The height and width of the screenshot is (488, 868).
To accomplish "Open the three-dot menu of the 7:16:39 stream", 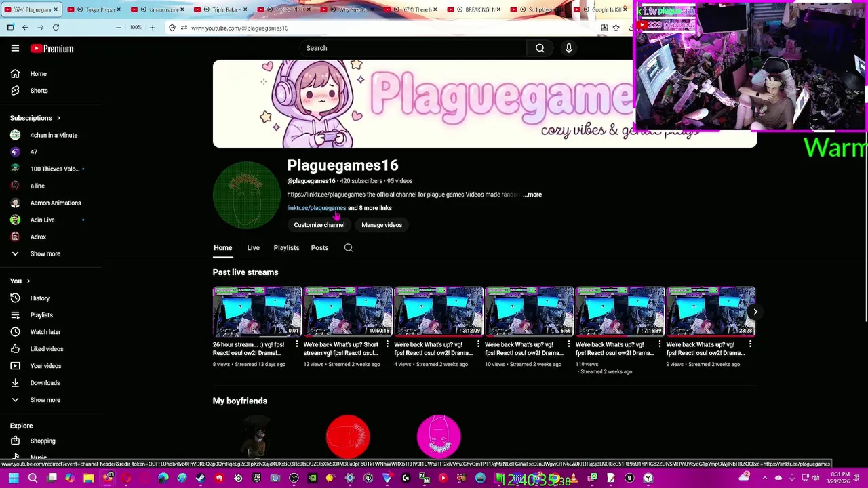I will (660, 345).
